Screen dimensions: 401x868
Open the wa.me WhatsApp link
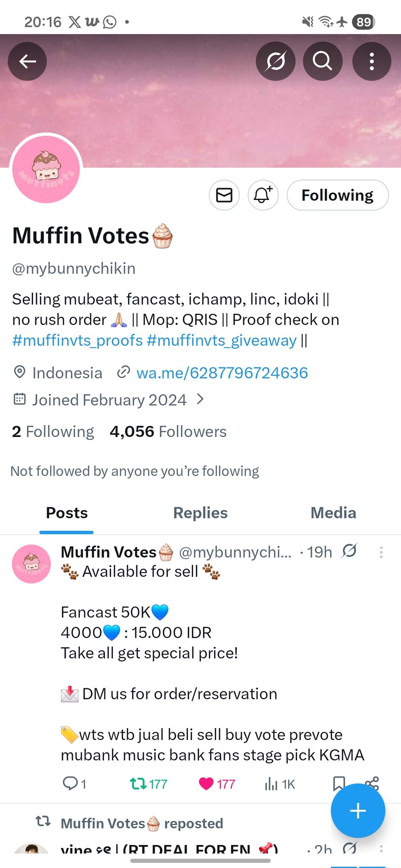[222, 373]
